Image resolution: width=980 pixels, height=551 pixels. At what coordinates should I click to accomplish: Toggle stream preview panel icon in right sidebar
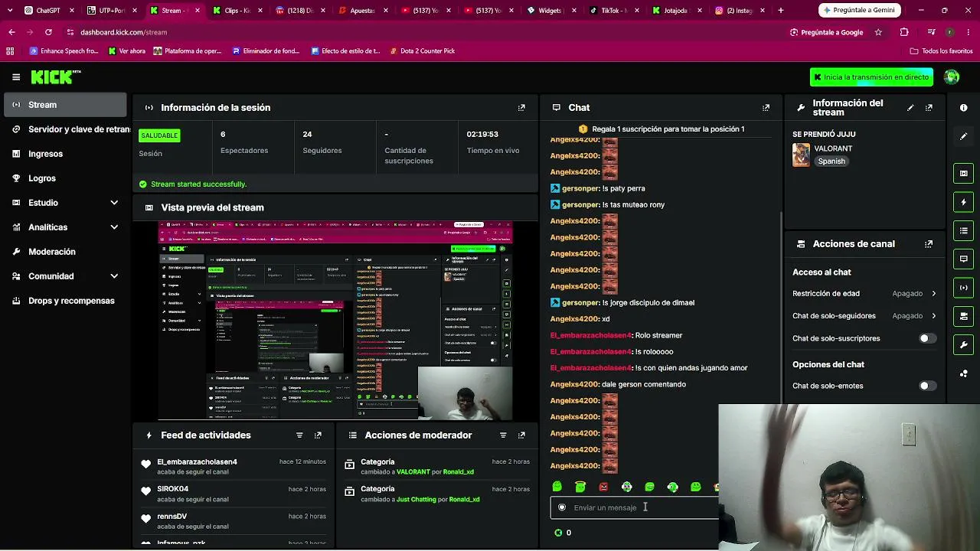click(963, 173)
